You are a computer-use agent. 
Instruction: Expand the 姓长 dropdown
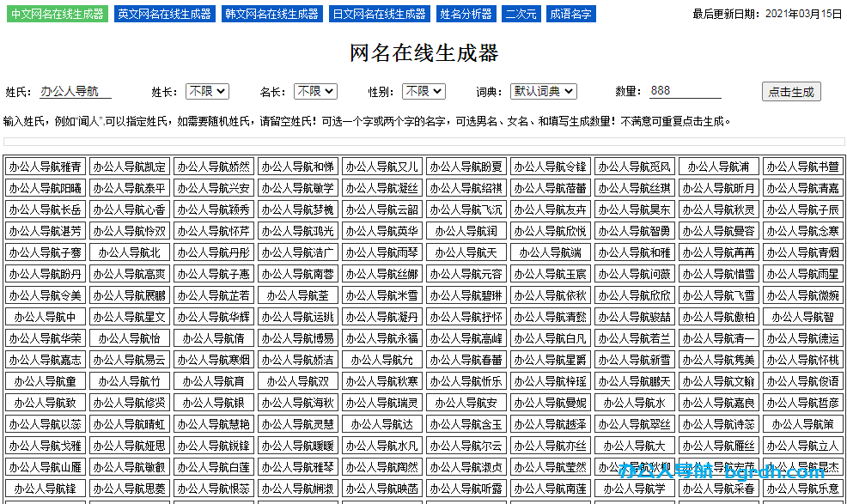(208, 91)
